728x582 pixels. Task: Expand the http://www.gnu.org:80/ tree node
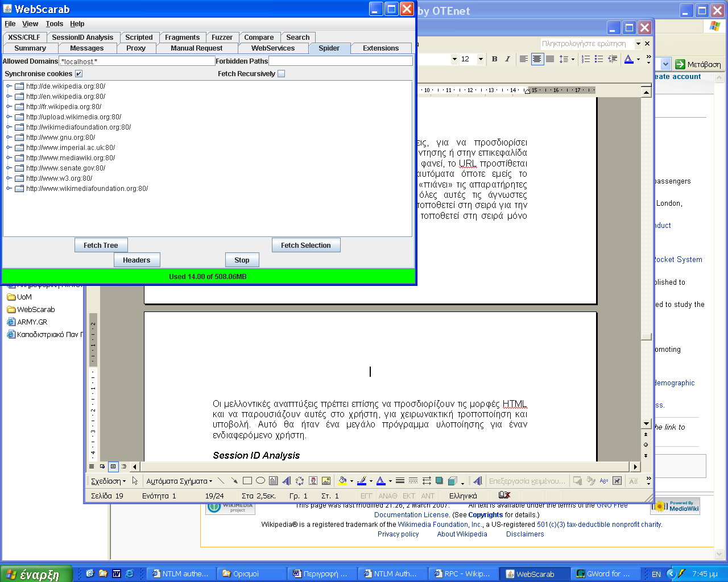tap(9, 138)
